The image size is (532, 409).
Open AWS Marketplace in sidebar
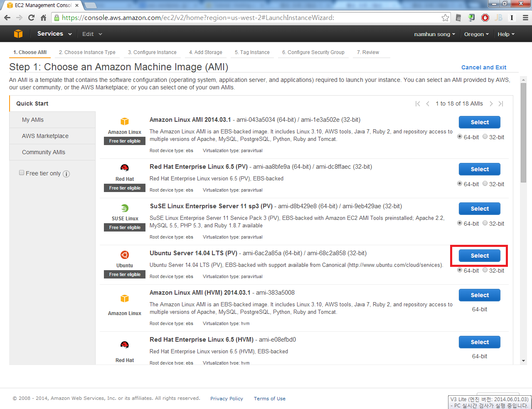(52, 136)
